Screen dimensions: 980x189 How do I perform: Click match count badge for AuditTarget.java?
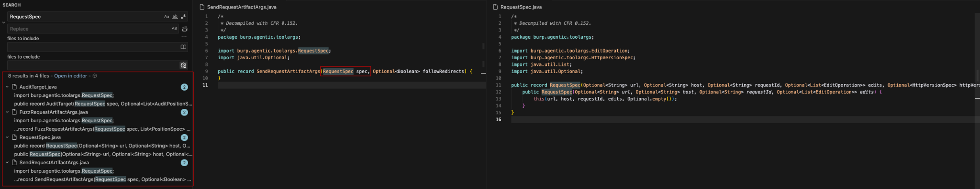point(184,87)
